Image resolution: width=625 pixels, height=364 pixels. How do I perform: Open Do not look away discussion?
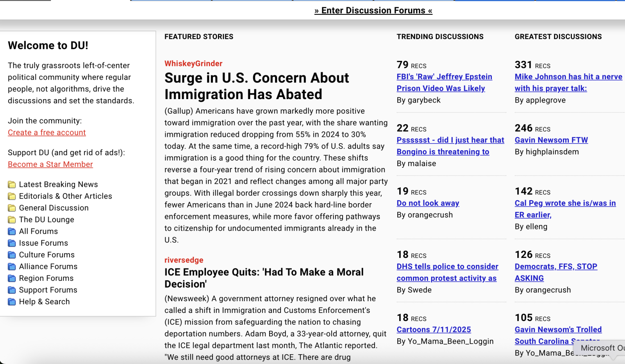point(428,203)
